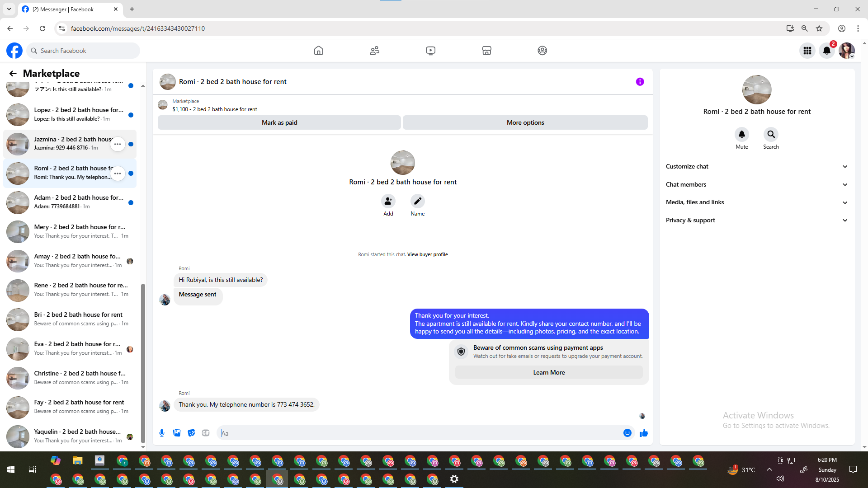Click the purple conversation info icon
Screen dimensions: 868x488
640,82
